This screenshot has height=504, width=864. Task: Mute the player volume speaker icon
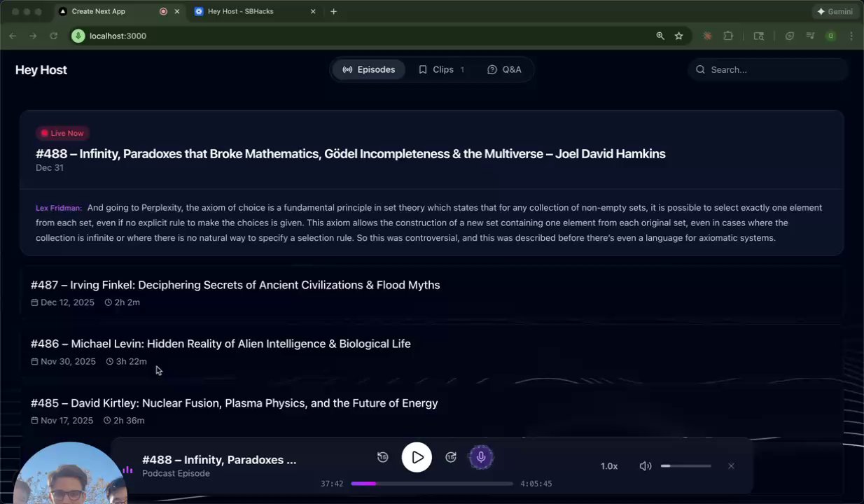[646, 466]
